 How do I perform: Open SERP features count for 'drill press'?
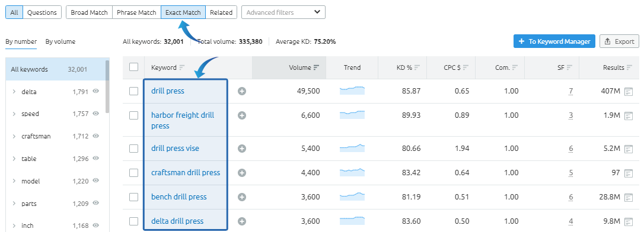(571, 91)
